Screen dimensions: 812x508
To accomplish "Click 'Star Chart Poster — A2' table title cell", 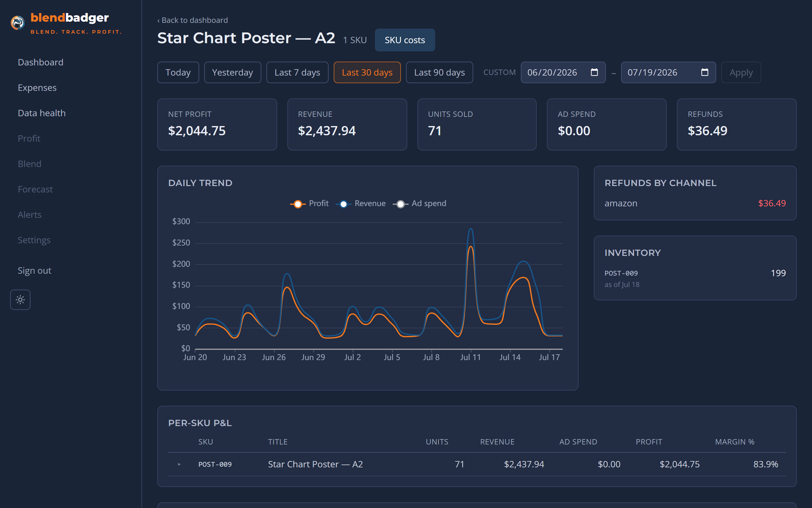I will (315, 464).
